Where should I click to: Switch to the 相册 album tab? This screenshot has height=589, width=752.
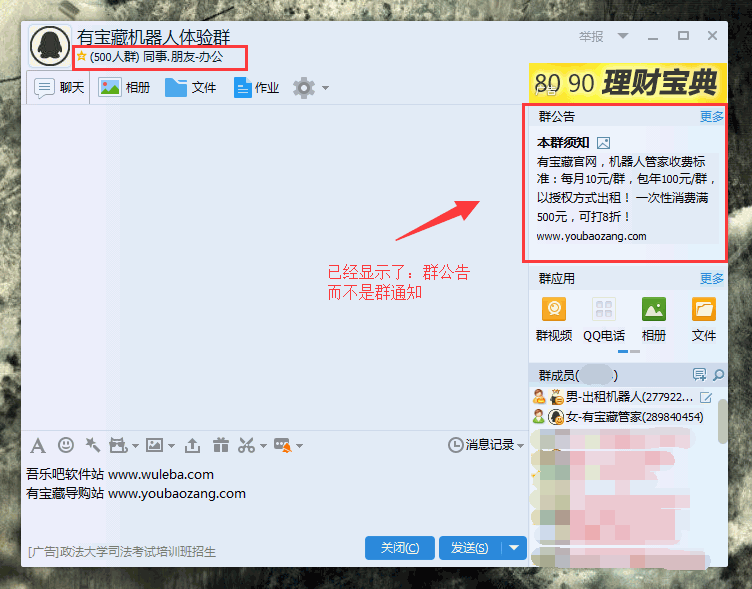[125, 88]
